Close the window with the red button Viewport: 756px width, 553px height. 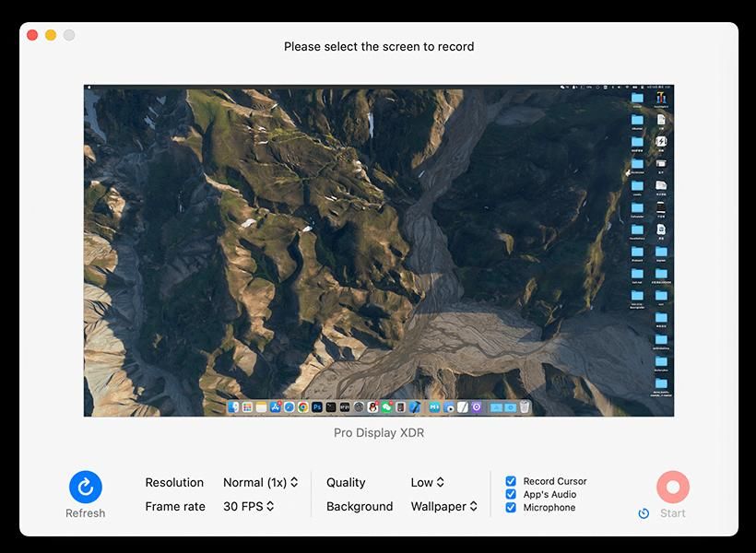point(32,35)
